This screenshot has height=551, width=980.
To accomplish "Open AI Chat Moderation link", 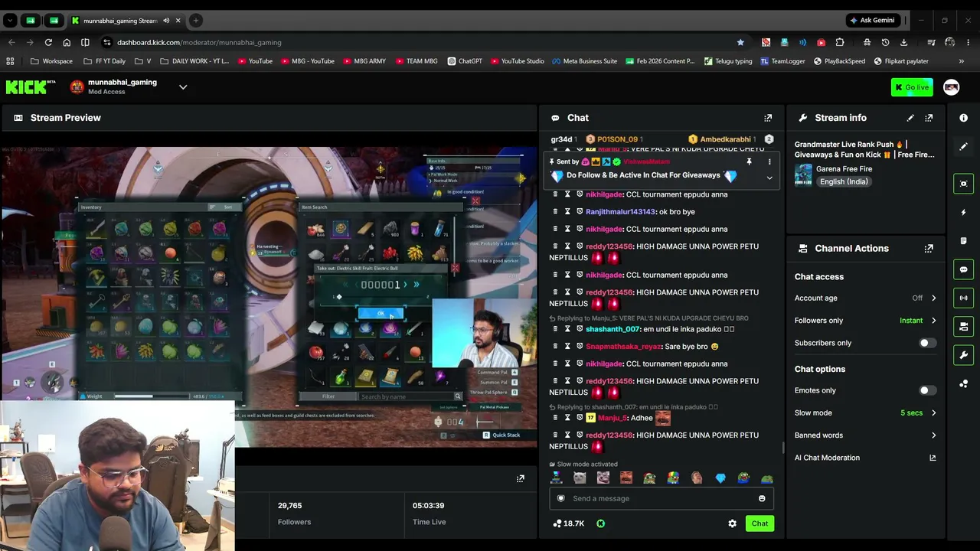I will (865, 458).
